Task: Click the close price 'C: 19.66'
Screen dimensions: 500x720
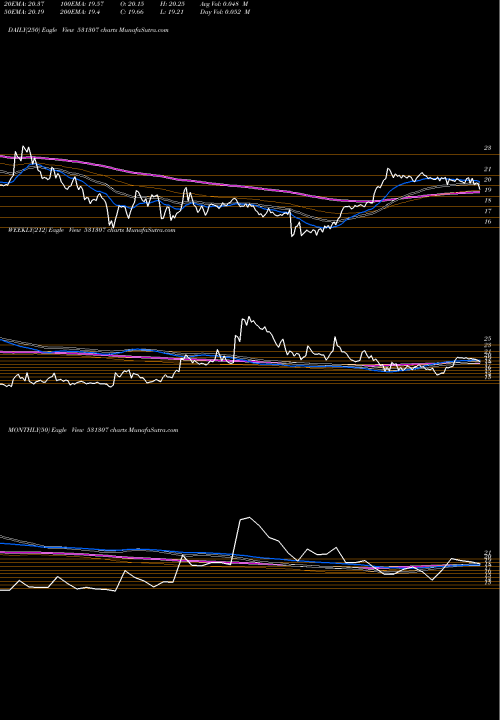Action: [x=133, y=12]
